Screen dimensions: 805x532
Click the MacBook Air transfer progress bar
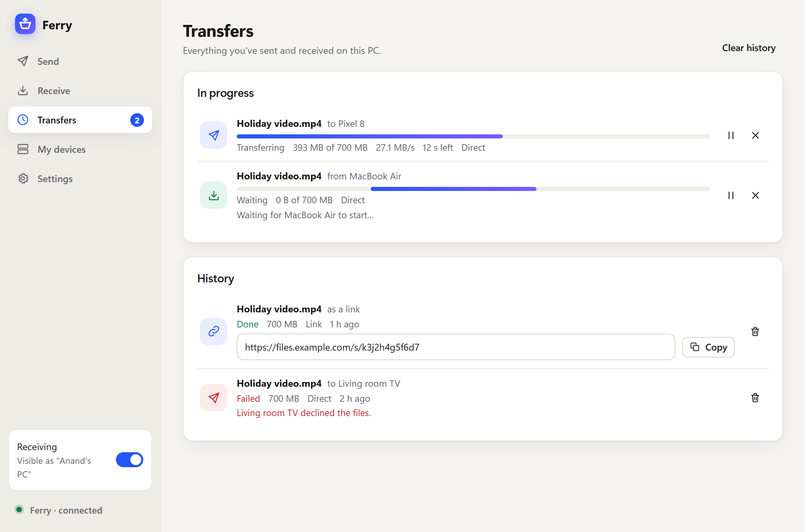tap(473, 189)
